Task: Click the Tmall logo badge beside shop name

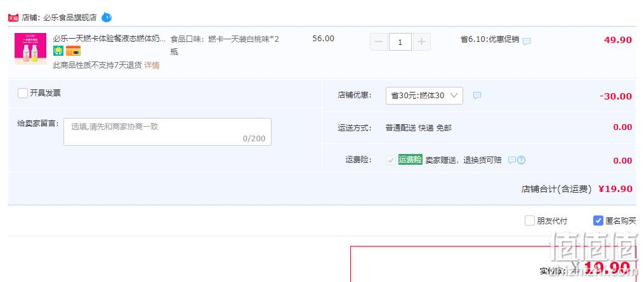Action: [13, 18]
